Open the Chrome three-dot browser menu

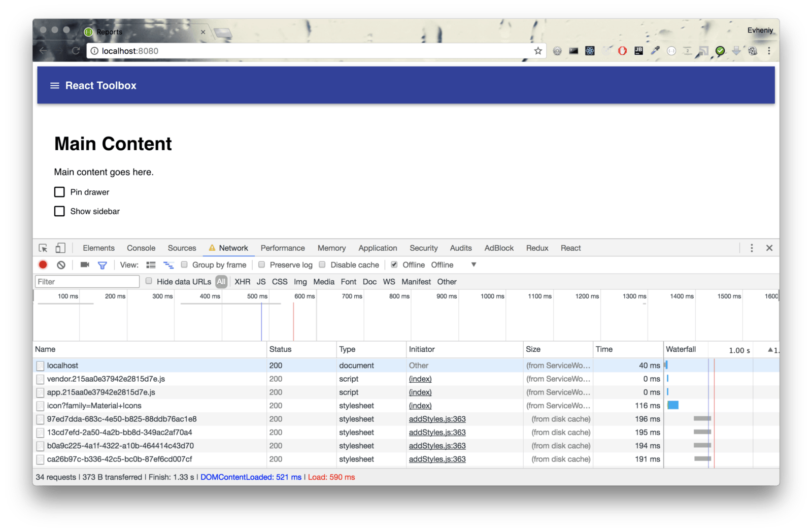coord(769,51)
